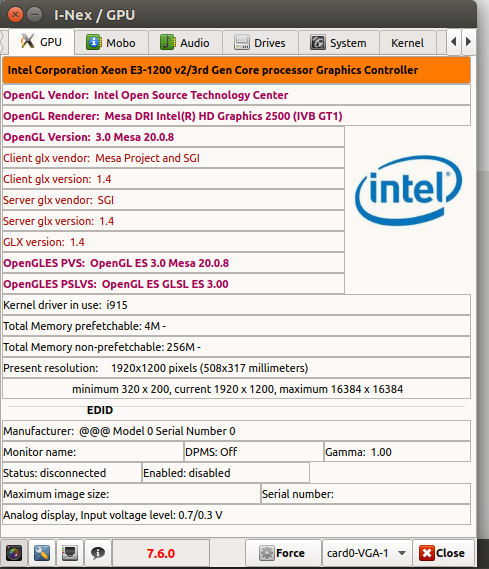The height and width of the screenshot is (569, 489).
Task: Open the card0-VGA-1 dropdown
Action: point(366,553)
